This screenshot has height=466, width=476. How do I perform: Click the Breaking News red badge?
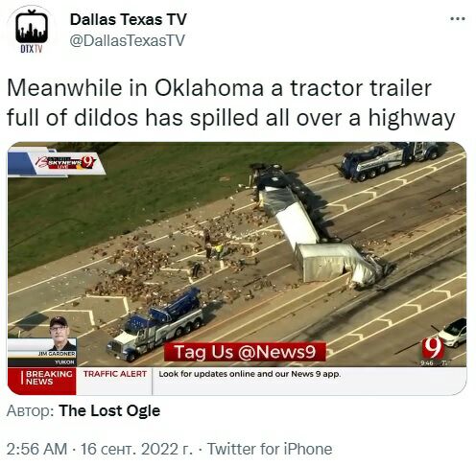point(42,381)
